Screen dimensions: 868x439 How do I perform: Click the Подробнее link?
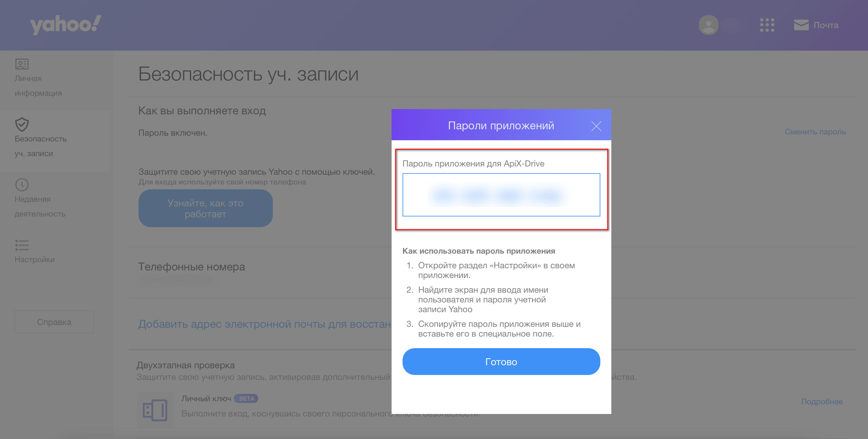pos(822,401)
